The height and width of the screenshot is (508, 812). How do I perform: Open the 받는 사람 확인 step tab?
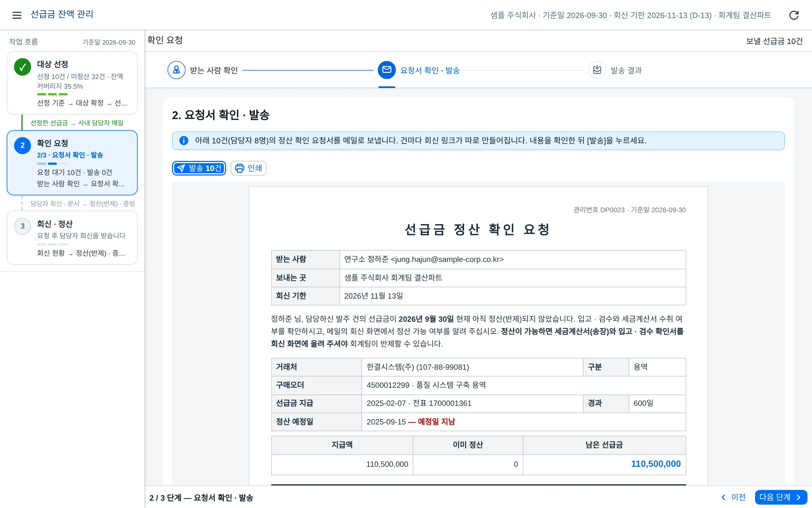pos(203,70)
